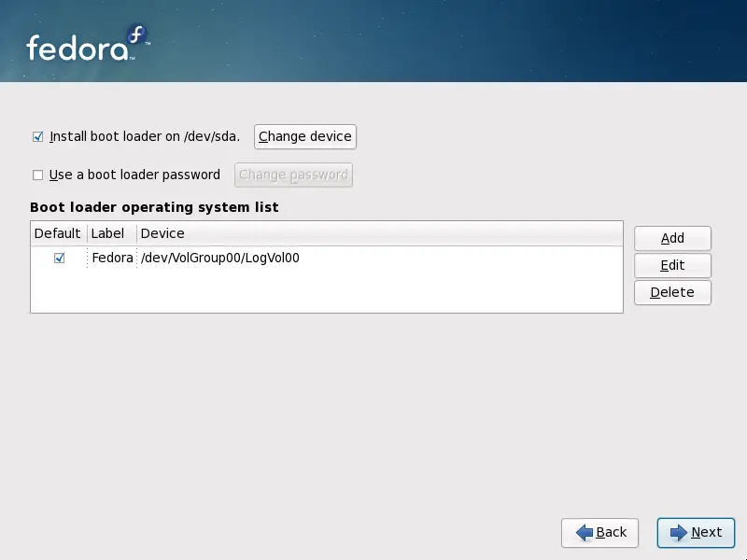This screenshot has width=747, height=560.
Task: Toggle the Default checkbox for Fedora entry
Action: [60, 259]
